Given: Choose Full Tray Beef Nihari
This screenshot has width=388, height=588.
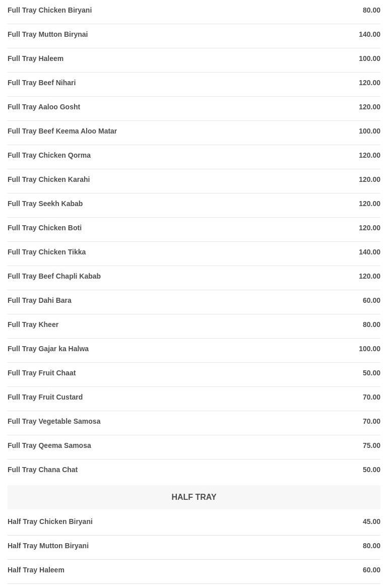Looking at the screenshot, I should (41, 83).
